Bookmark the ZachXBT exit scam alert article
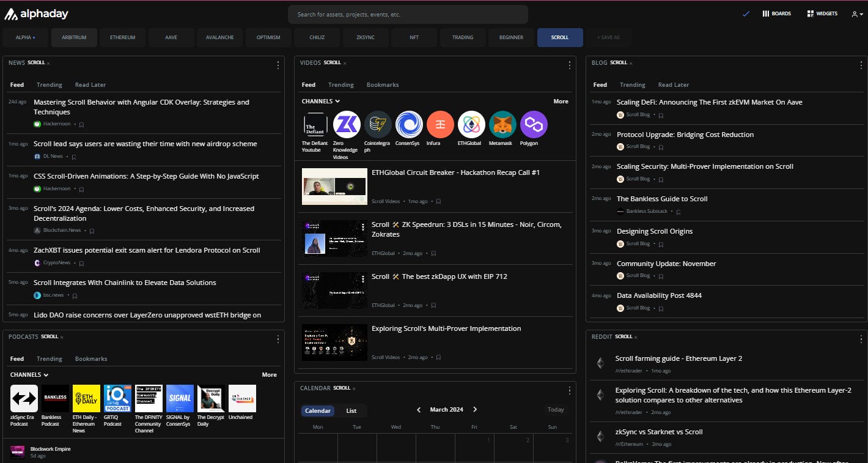 (x=81, y=263)
